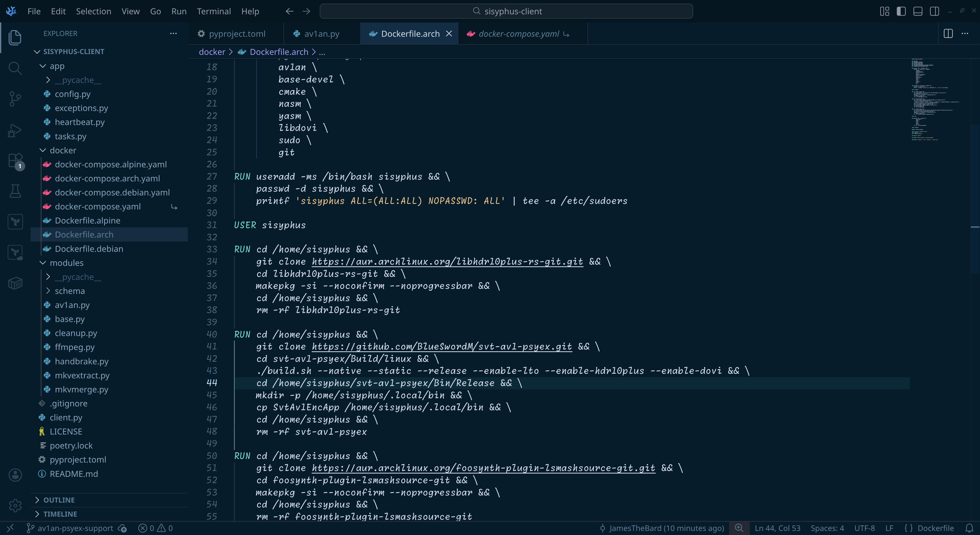The height and width of the screenshot is (535, 980).
Task: Click the notifications bell in status bar
Action: pos(969,528)
